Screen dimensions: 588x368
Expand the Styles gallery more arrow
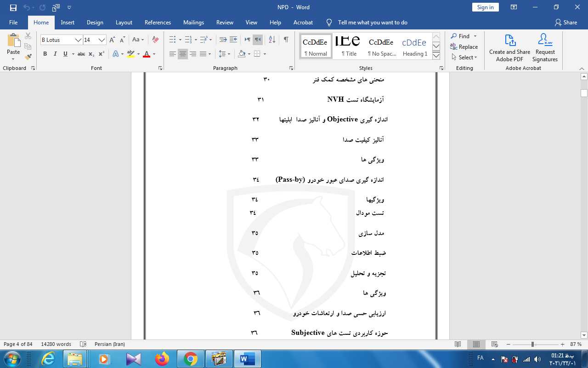coord(436,56)
